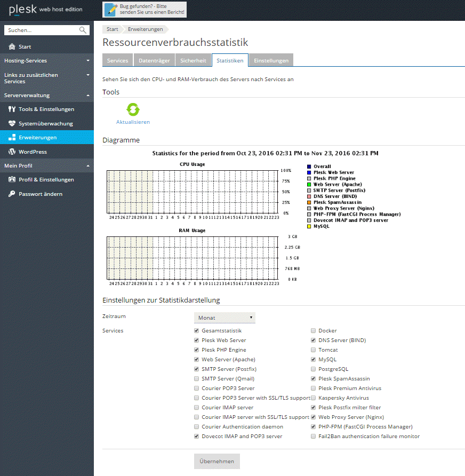
Task: Enable Courier IMAP server checkbox
Action: point(197,407)
